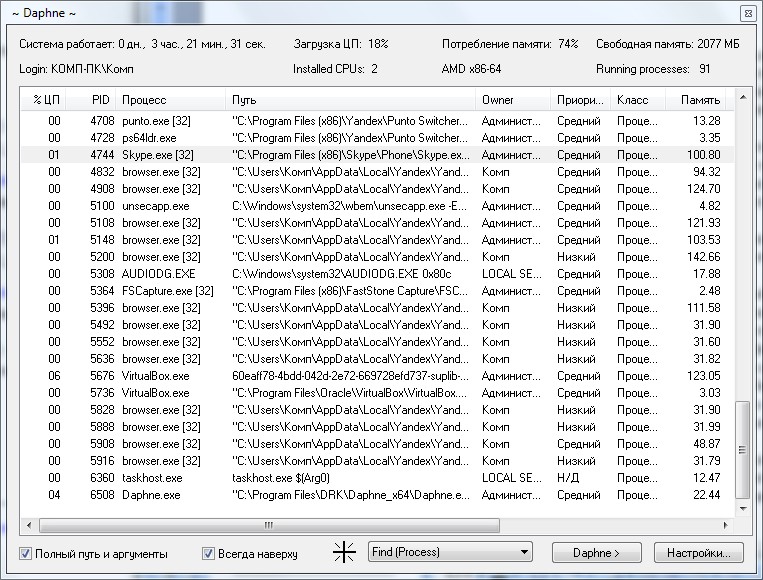Select browser.exe with PID 5396
The image size is (763, 580).
point(377,308)
